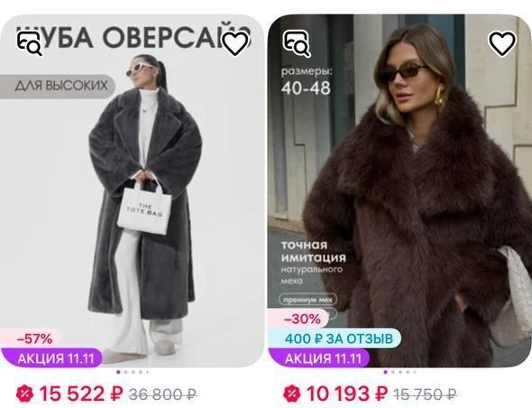The image size is (532, 408).
Task: Add gray oversized coat to favorites
Action: pyautogui.click(x=235, y=43)
